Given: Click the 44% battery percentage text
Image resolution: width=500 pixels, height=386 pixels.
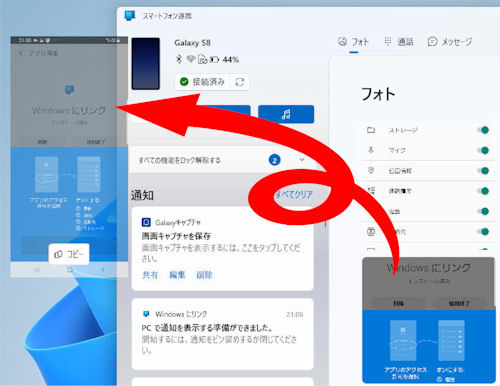Looking at the screenshot, I should pyautogui.click(x=231, y=60).
